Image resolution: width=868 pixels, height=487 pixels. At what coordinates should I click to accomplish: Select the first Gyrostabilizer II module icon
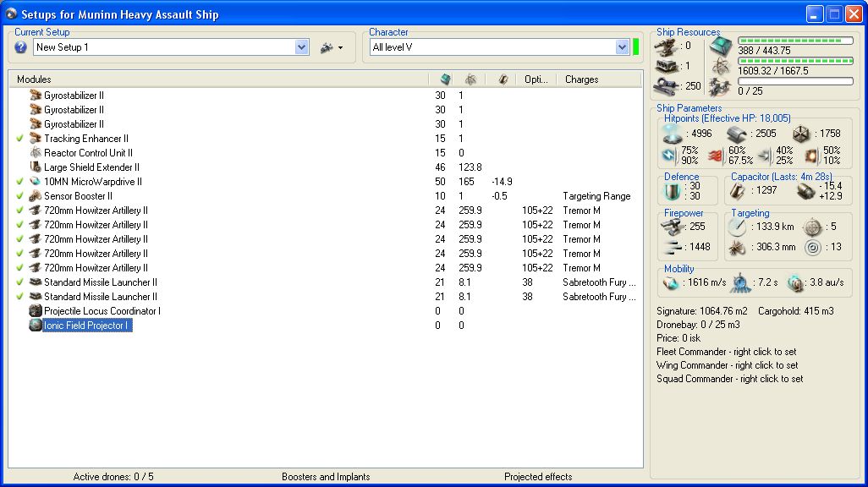click(36, 96)
